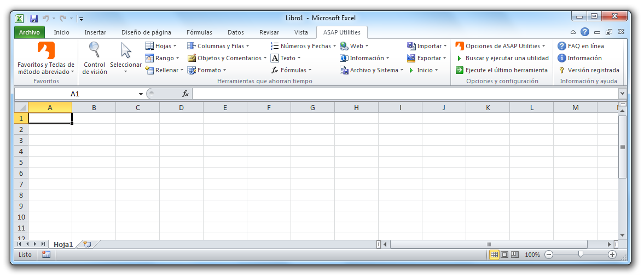644x277 pixels.
Task: Open Opciones de ASAP Utilities
Action: tap(500, 46)
